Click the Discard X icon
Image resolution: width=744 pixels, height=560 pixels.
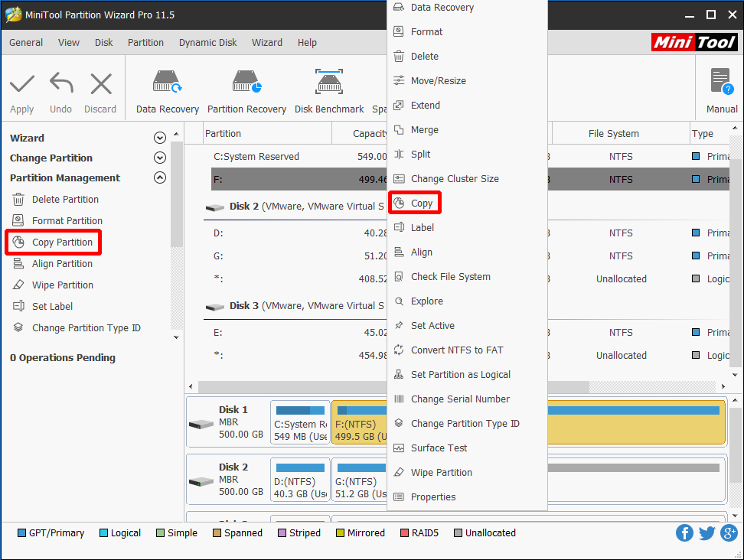tap(100, 84)
